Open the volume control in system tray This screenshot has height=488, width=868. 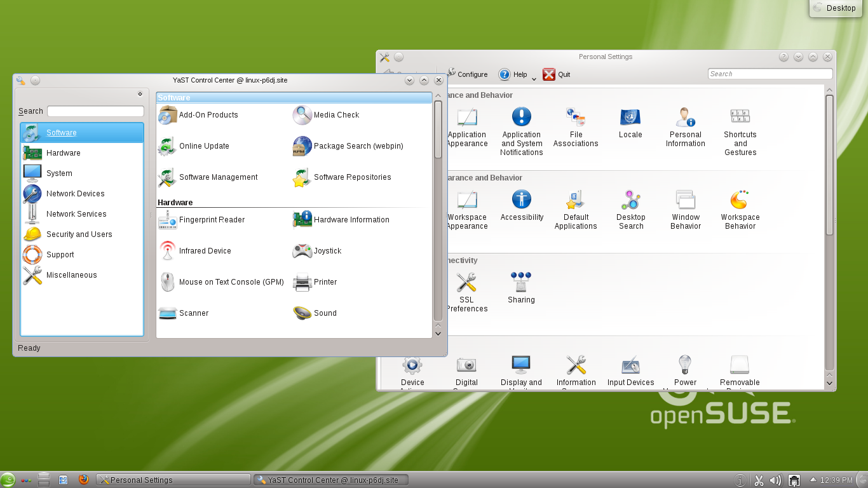(775, 480)
